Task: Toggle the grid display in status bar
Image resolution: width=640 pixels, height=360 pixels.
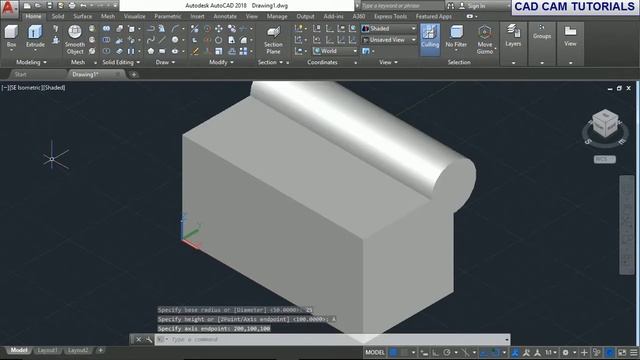Action: pyautogui.click(x=393, y=352)
